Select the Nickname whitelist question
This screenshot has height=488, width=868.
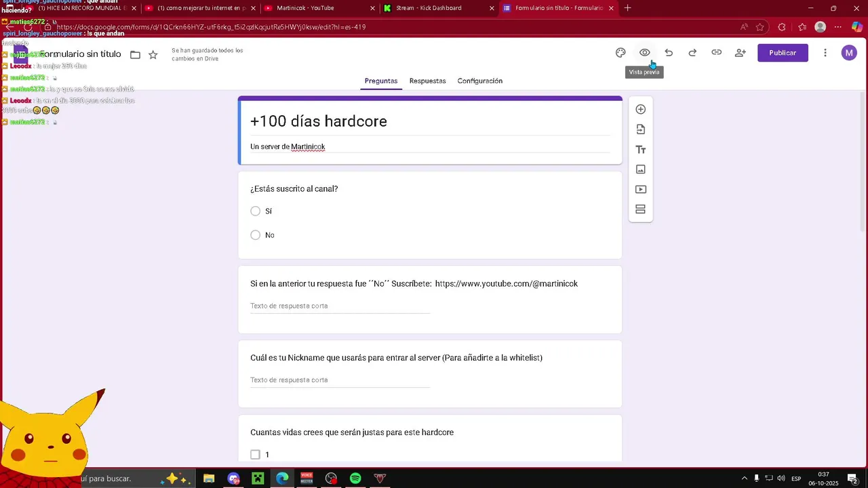[396, 358]
